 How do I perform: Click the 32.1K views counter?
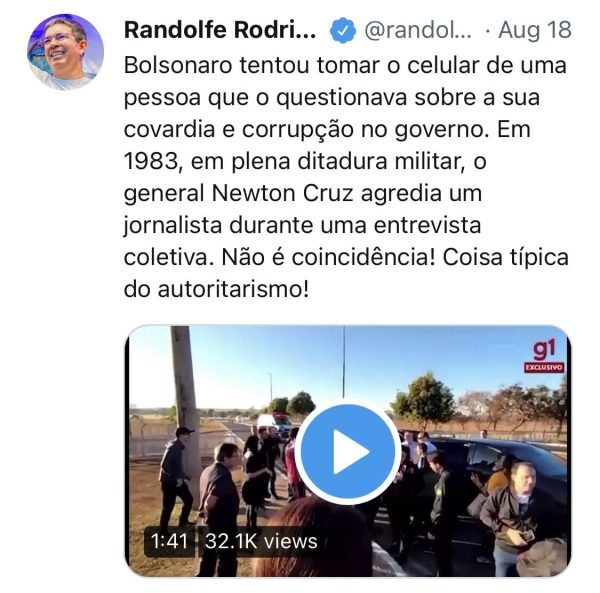[261, 541]
